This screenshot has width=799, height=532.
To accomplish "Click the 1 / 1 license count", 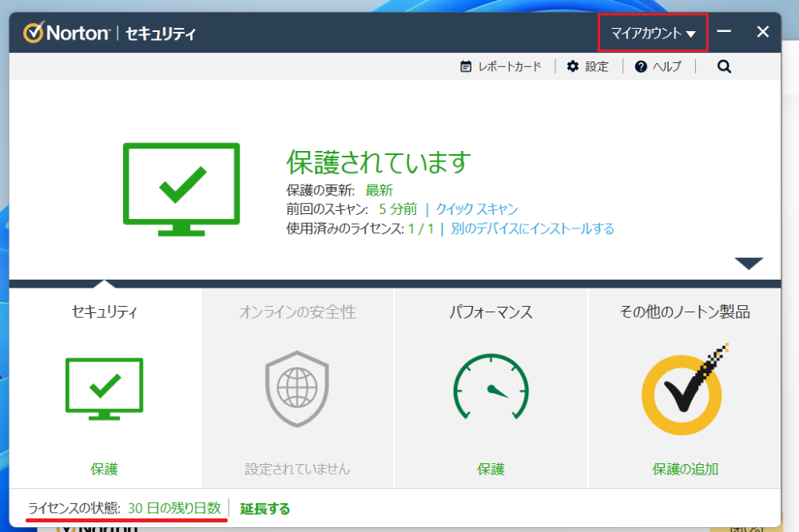I will coord(421,228).
